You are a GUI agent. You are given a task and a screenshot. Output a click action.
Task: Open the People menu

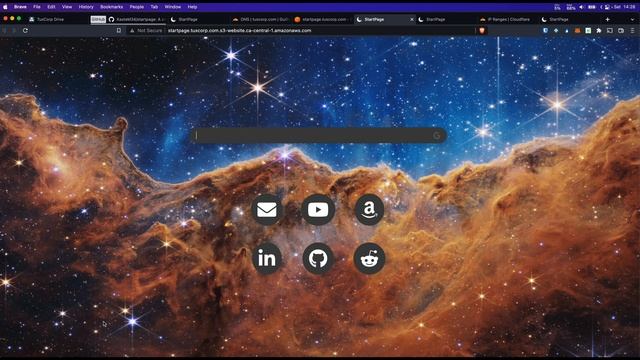coord(137,7)
